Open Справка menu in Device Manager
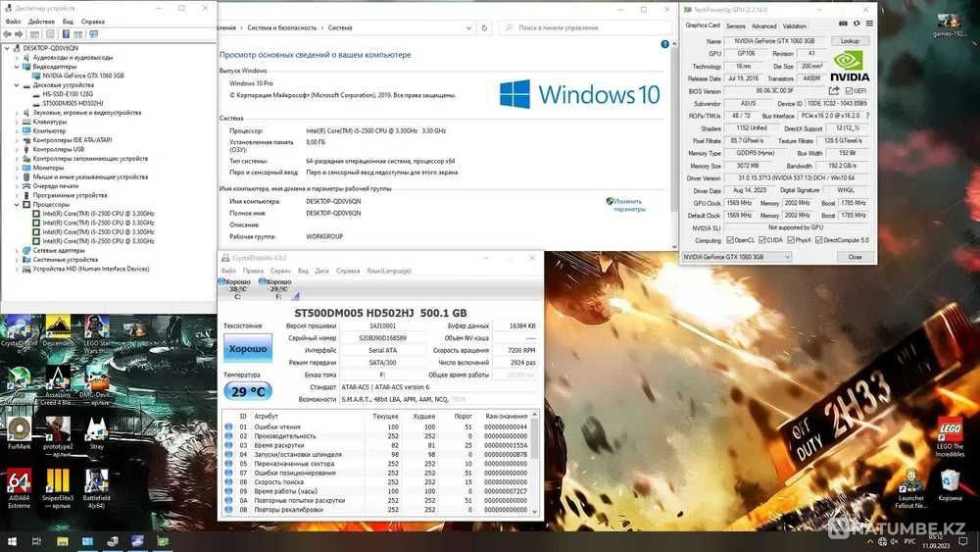The height and width of the screenshot is (552, 980). point(92,22)
